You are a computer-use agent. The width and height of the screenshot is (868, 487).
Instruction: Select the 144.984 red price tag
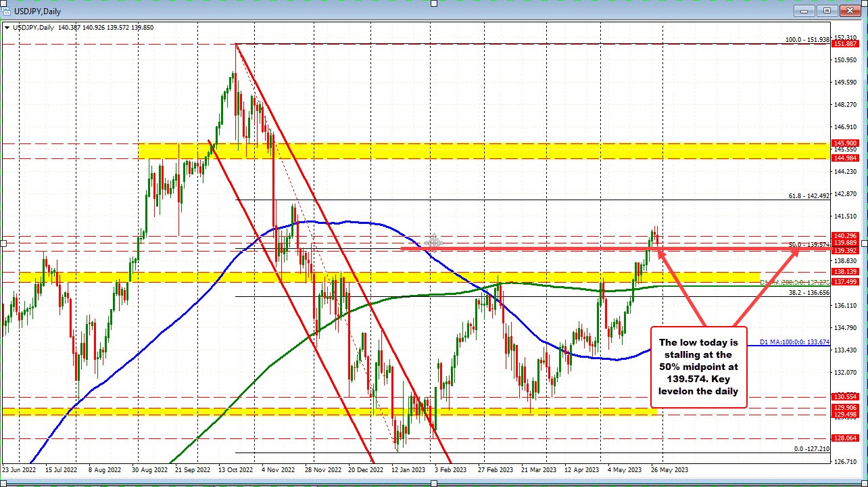[x=845, y=158]
